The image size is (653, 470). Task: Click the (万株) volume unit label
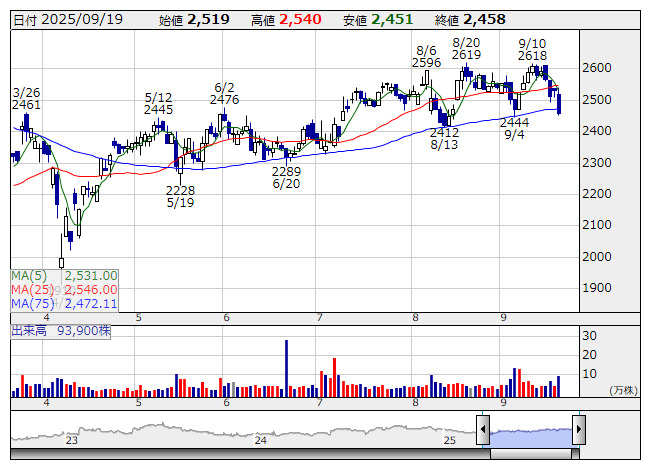(x=623, y=390)
